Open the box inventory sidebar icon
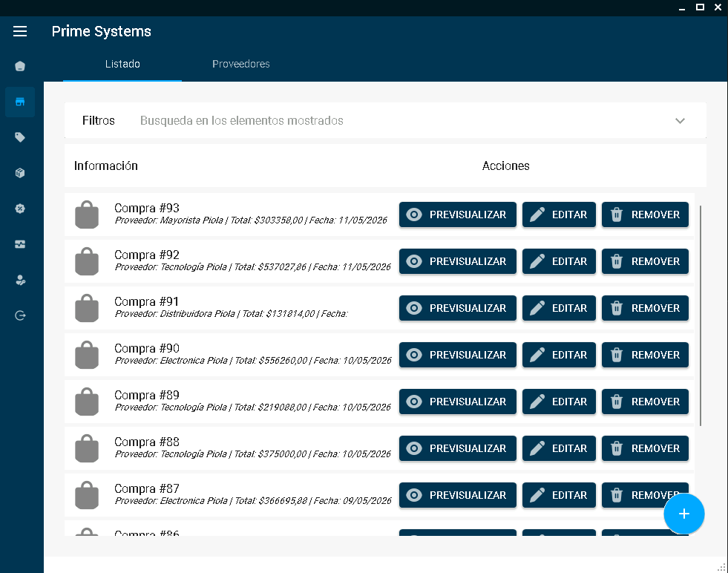728x573 pixels. tap(20, 173)
